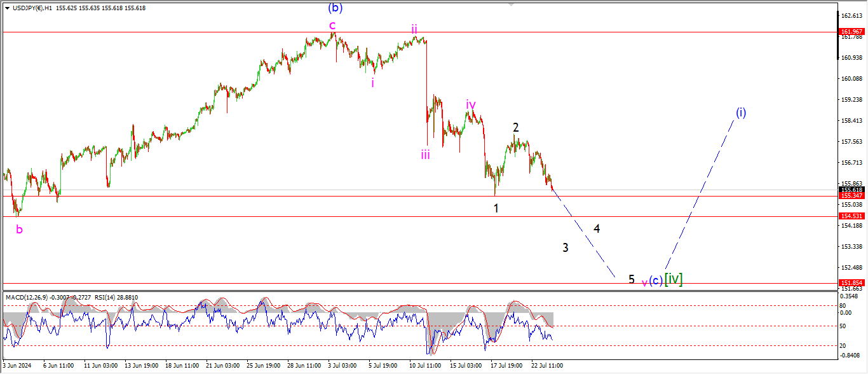
Task: Select the 155.347 red price tag
Action: pos(852,196)
